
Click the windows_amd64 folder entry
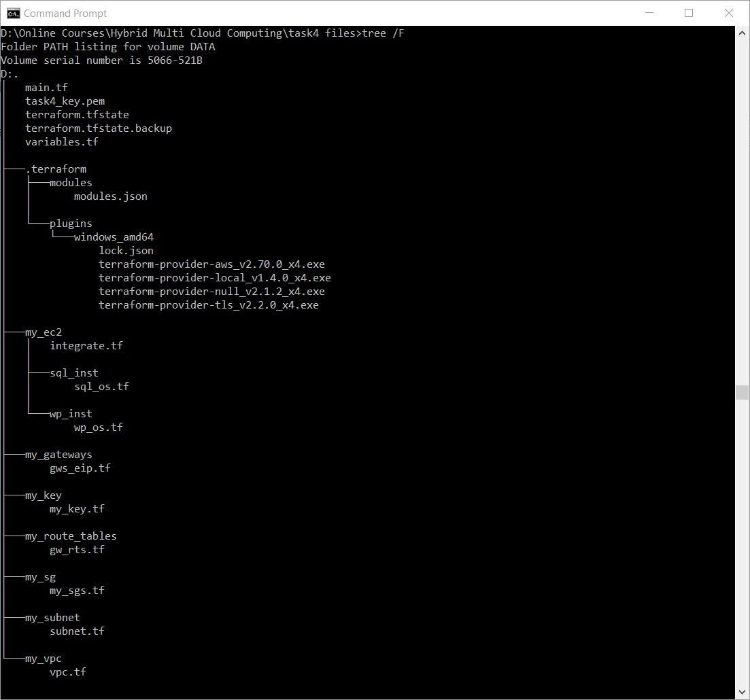[x=114, y=237]
